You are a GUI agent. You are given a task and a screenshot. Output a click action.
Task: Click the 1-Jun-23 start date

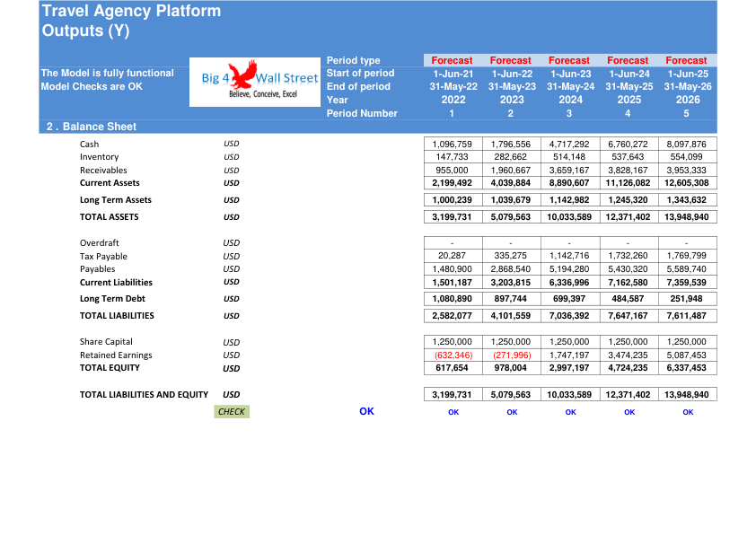[570, 74]
